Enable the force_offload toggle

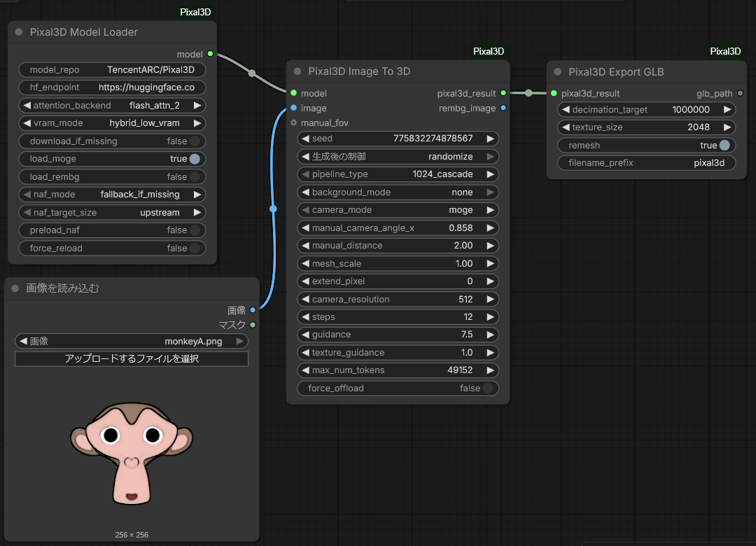click(488, 388)
